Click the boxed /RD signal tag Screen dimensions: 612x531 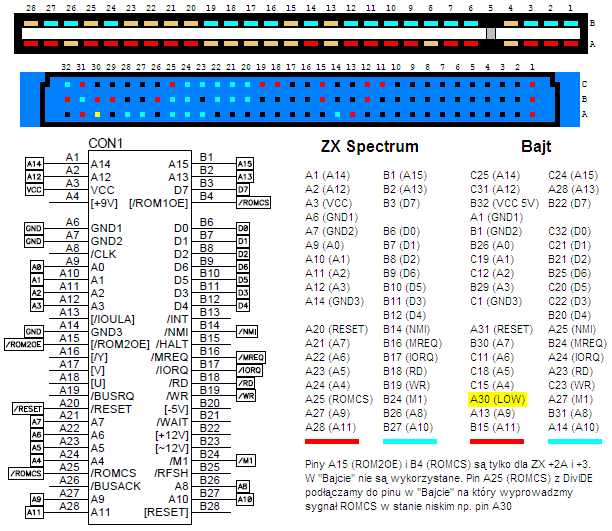point(246,383)
